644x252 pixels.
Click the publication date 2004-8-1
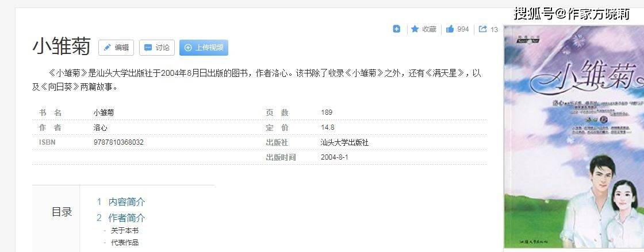coord(334,157)
